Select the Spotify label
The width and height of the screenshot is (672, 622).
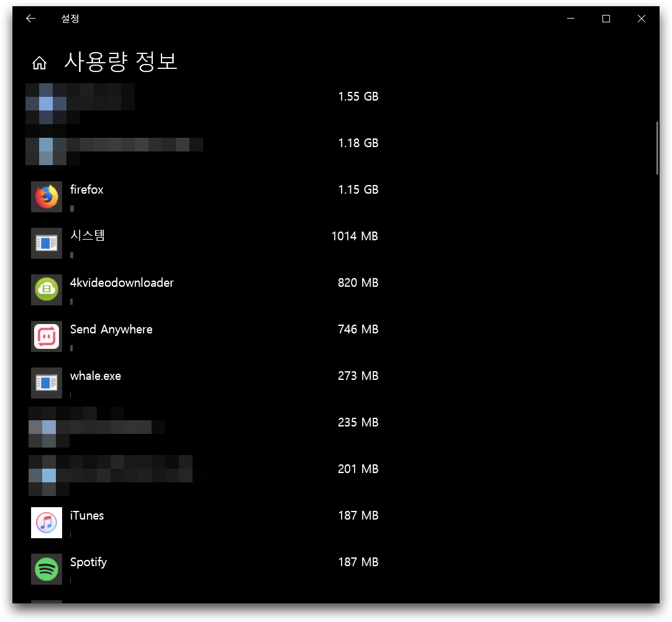click(88, 562)
